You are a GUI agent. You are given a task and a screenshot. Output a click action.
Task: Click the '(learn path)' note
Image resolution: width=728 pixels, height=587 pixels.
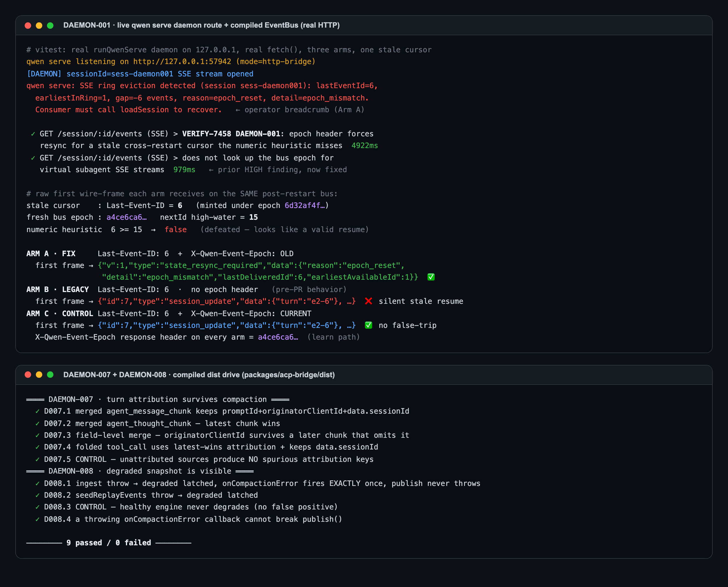tap(333, 337)
